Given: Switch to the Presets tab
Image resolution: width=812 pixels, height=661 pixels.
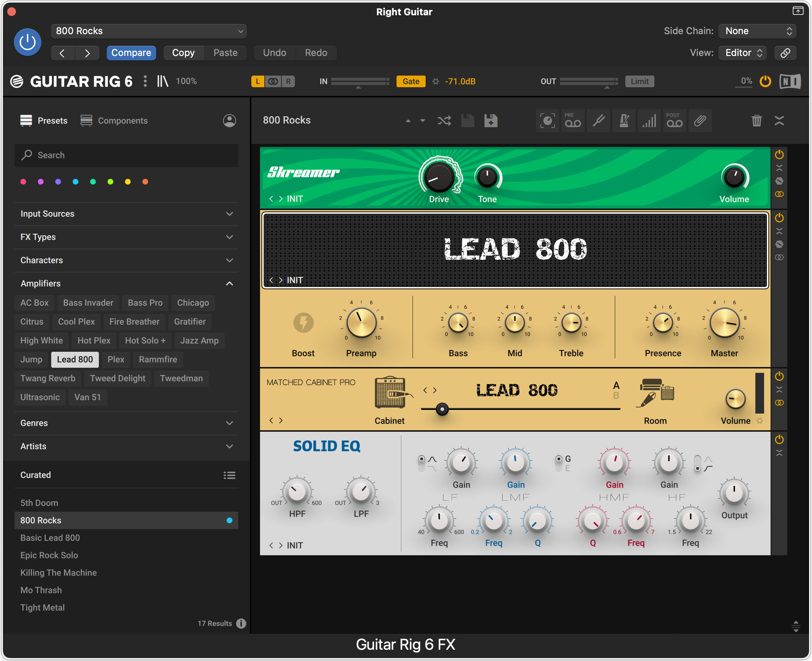Looking at the screenshot, I should coord(44,121).
